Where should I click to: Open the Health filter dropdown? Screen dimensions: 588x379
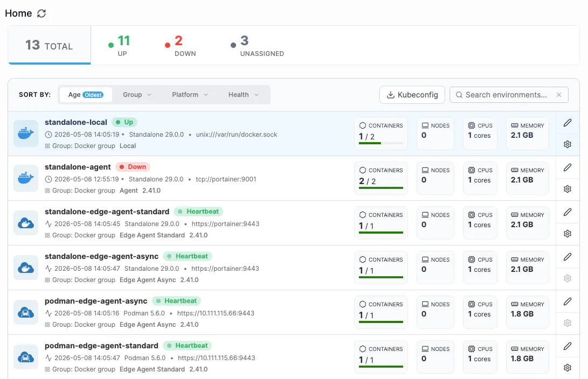[x=244, y=95]
